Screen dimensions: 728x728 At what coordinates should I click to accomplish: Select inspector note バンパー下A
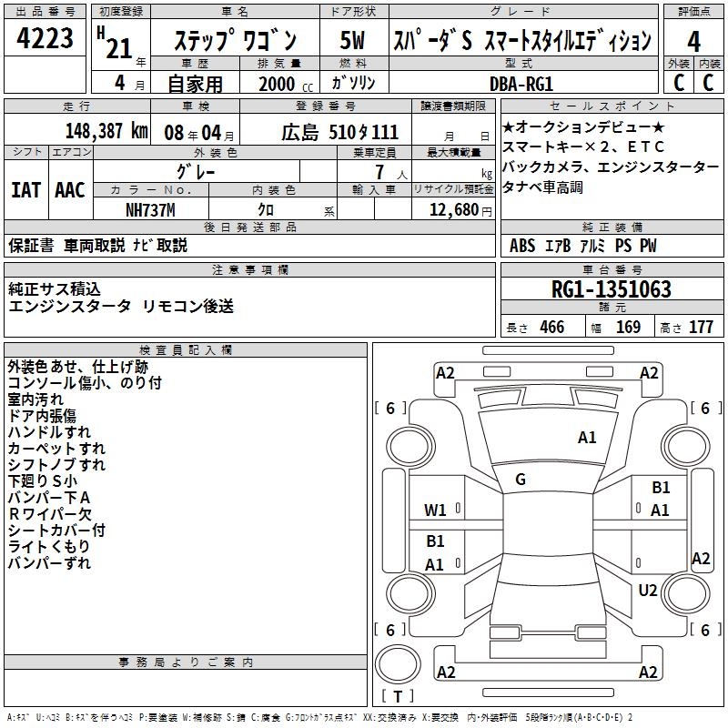[49, 498]
